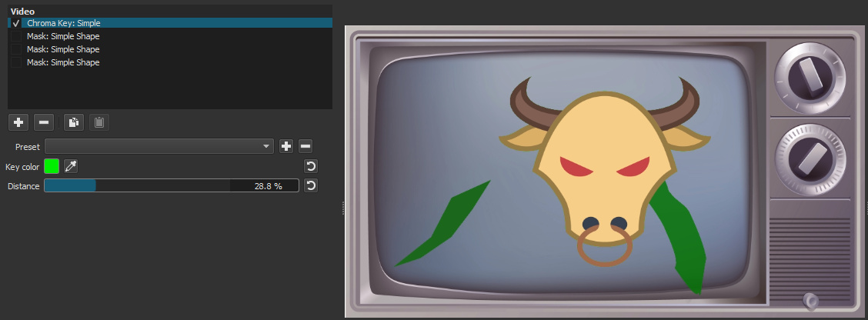Image resolution: width=868 pixels, height=320 pixels.
Task: Open the Preset dropdown list
Action: pyautogui.click(x=159, y=146)
